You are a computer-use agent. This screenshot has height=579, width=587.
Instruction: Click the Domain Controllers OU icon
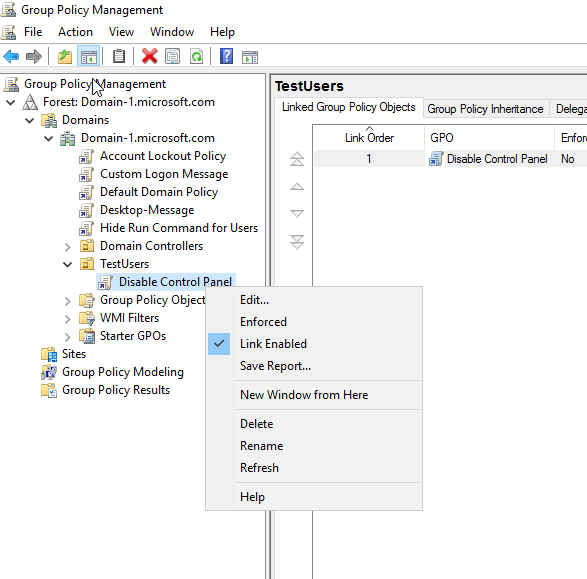coord(87,246)
